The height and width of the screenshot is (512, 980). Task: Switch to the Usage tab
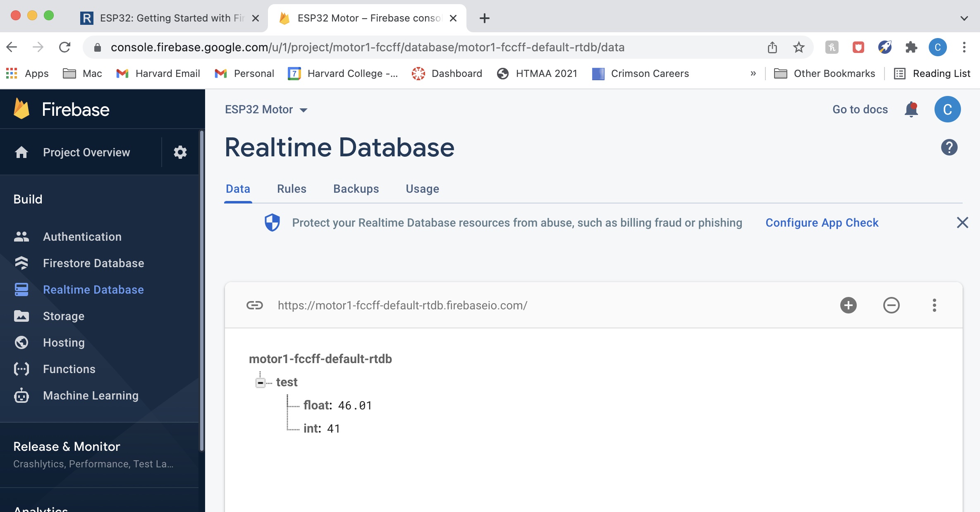(423, 189)
